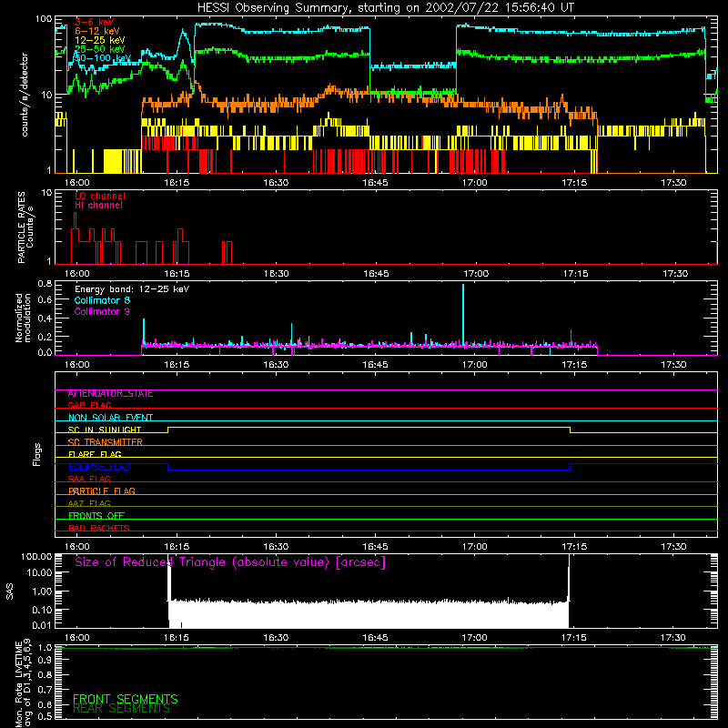The image size is (728, 728).
Task: Click the SC_IN_SUNLIGHT rising step near 16:14
Action: (168, 430)
